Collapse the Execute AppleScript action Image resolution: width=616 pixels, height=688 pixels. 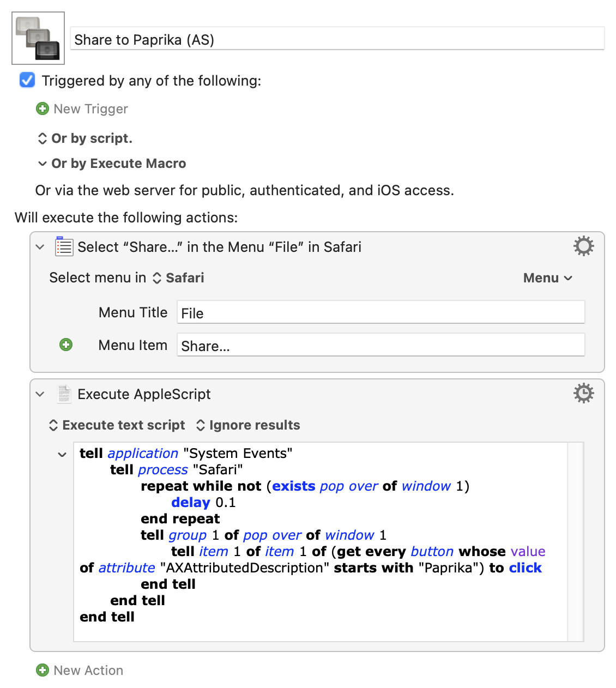(40, 394)
